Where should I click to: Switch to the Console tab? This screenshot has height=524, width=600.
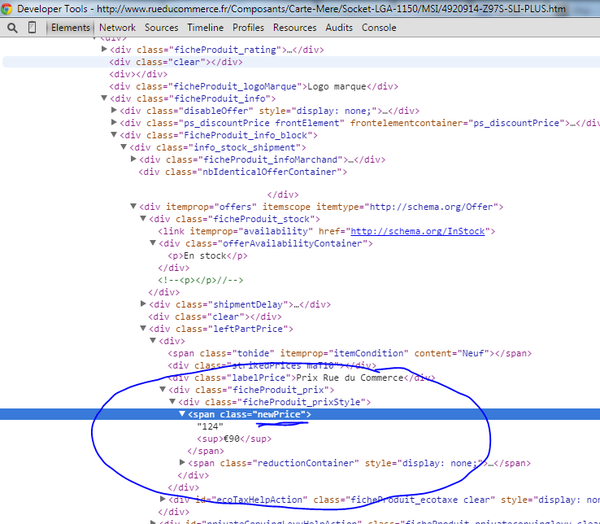[x=379, y=28]
